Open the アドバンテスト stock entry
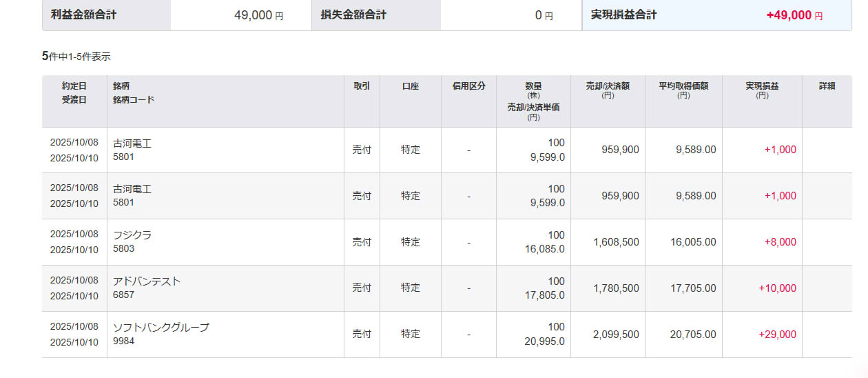 click(147, 281)
